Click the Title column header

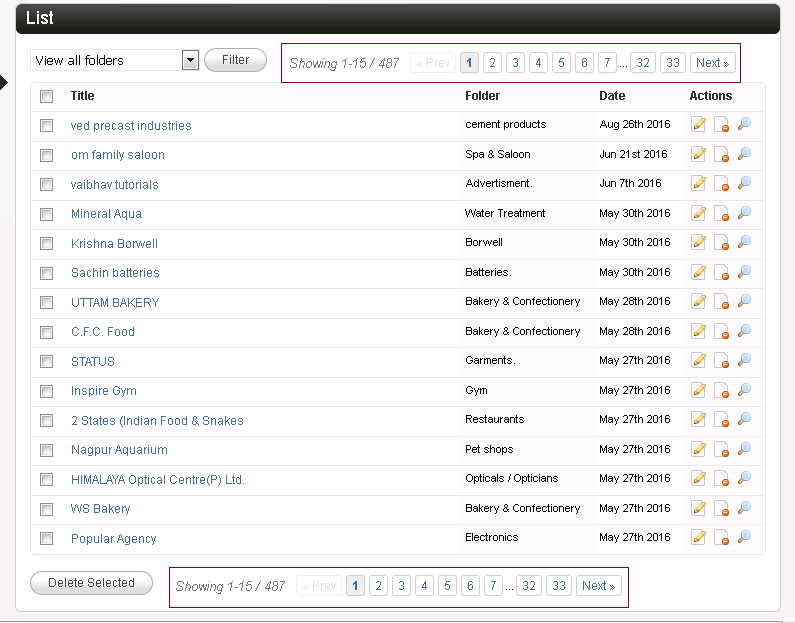(x=82, y=96)
